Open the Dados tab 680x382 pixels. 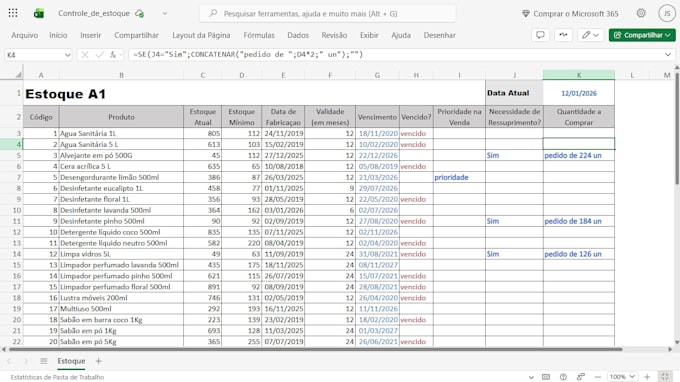tap(298, 35)
